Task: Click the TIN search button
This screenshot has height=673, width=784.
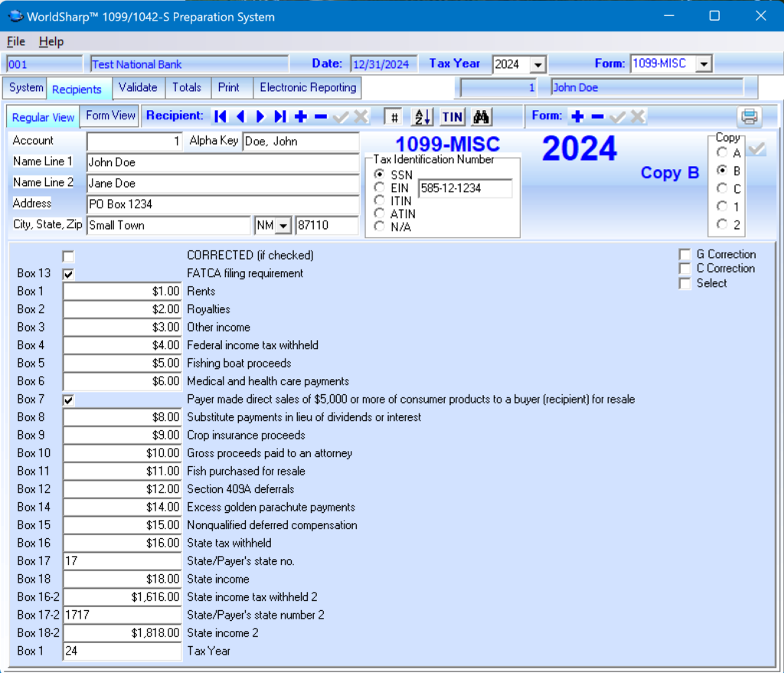Action: pos(452,117)
